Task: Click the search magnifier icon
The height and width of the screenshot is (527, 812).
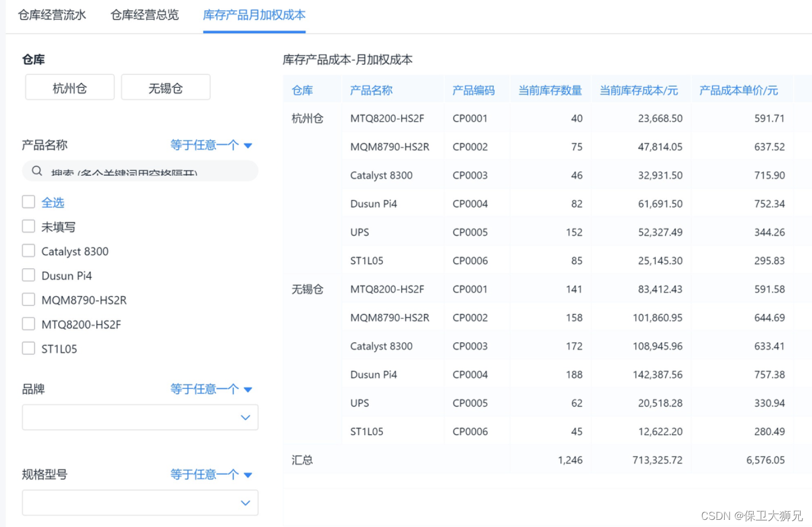Action: point(37,171)
